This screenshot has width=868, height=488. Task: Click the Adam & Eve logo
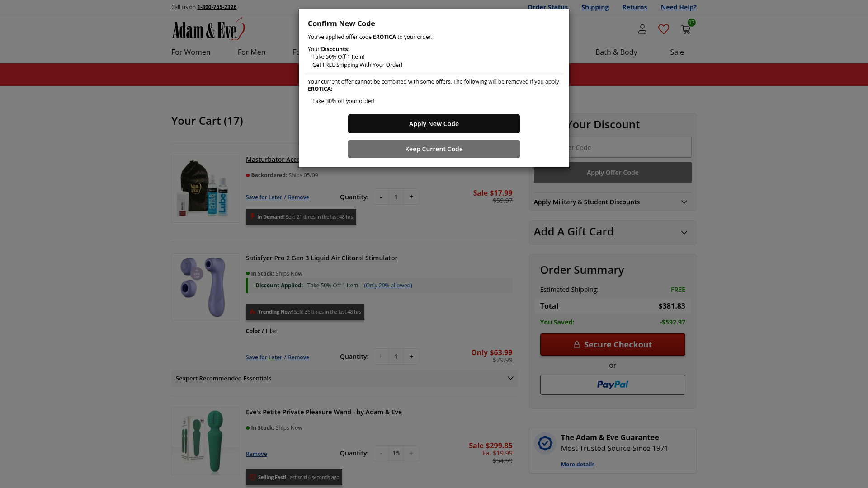(208, 29)
